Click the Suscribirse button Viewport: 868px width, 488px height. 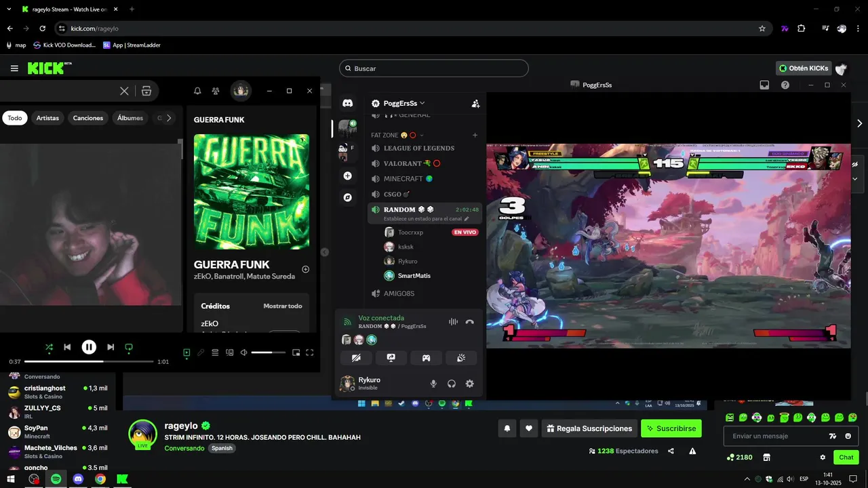(671, 428)
